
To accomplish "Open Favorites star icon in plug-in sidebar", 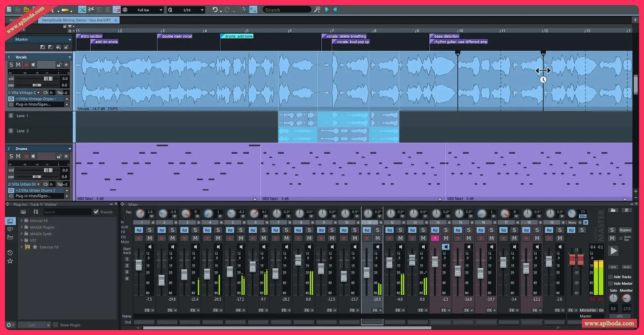I will (x=10, y=261).
